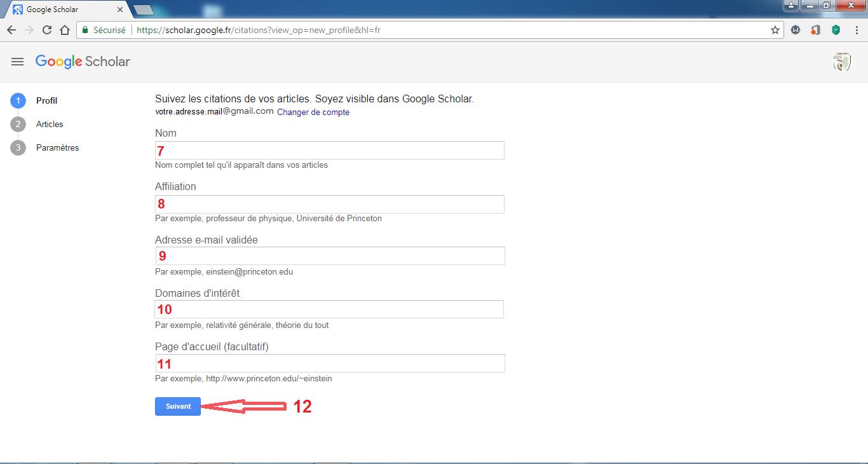Open the Google Scholar hamburger menu
Screen dimensions: 868x464
coord(18,62)
